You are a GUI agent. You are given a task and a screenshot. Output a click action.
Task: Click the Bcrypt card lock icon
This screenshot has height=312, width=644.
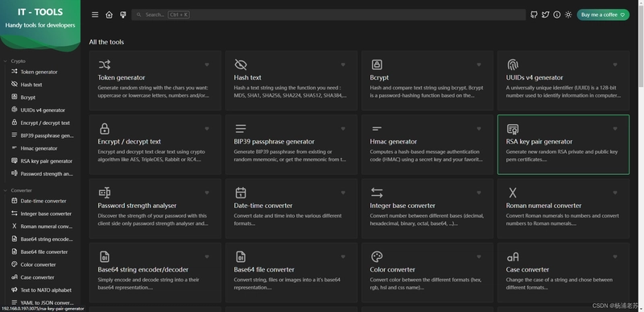coord(377,64)
